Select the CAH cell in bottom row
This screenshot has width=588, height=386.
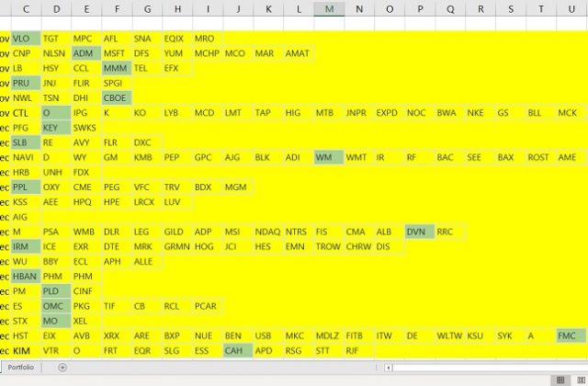[x=238, y=350]
